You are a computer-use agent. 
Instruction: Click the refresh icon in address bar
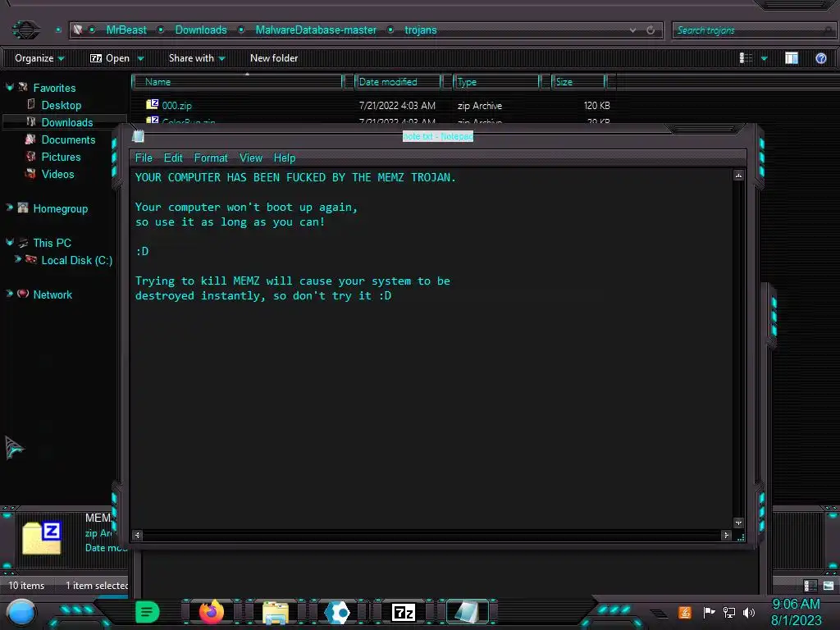click(651, 30)
